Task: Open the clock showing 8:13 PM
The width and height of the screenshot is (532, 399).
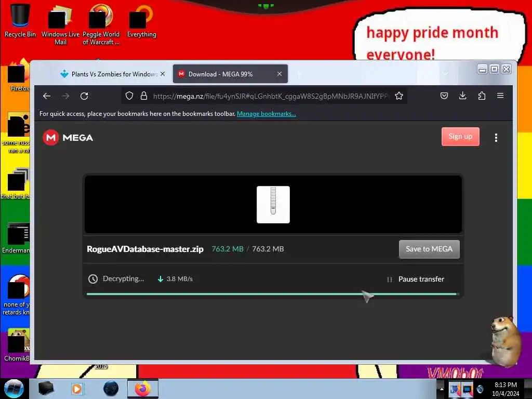Action: [x=506, y=389]
